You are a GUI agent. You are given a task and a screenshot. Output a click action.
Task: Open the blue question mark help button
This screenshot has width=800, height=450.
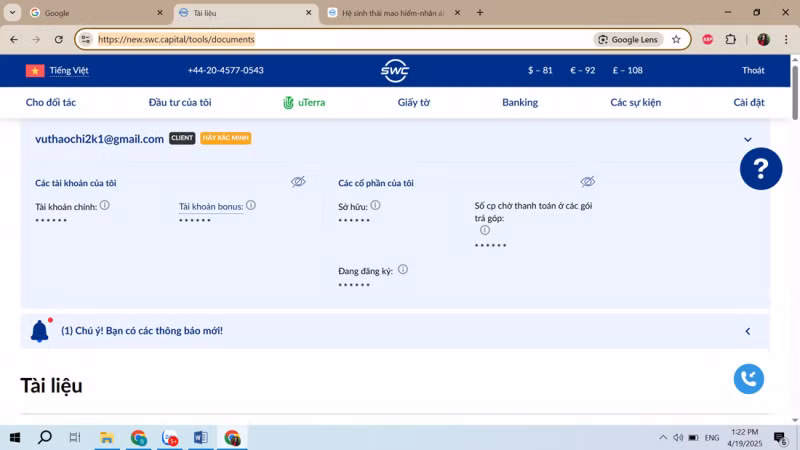[x=760, y=169]
